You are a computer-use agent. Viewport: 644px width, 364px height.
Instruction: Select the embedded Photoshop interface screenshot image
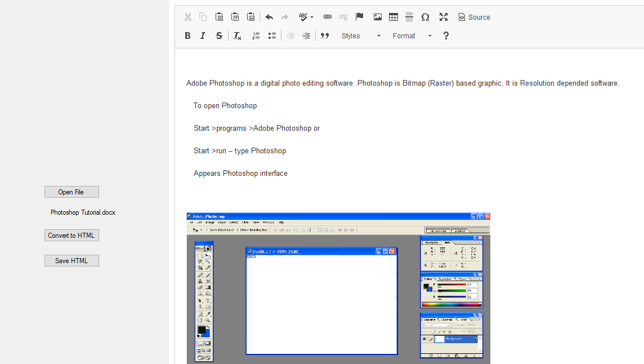click(338, 288)
